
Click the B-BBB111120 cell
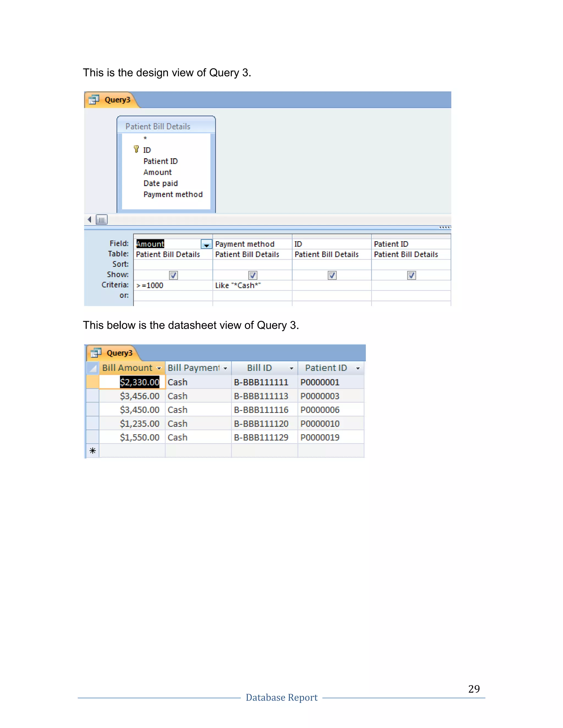click(264, 424)
